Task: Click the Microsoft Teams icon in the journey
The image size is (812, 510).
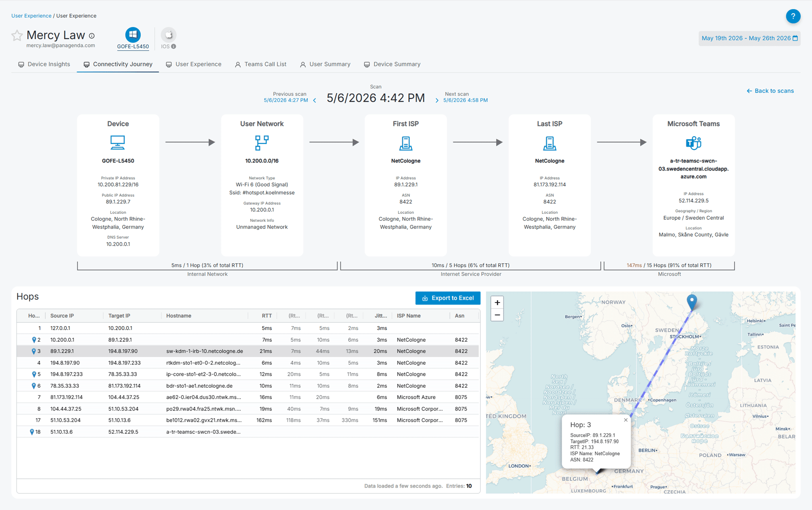Action: tap(693, 143)
